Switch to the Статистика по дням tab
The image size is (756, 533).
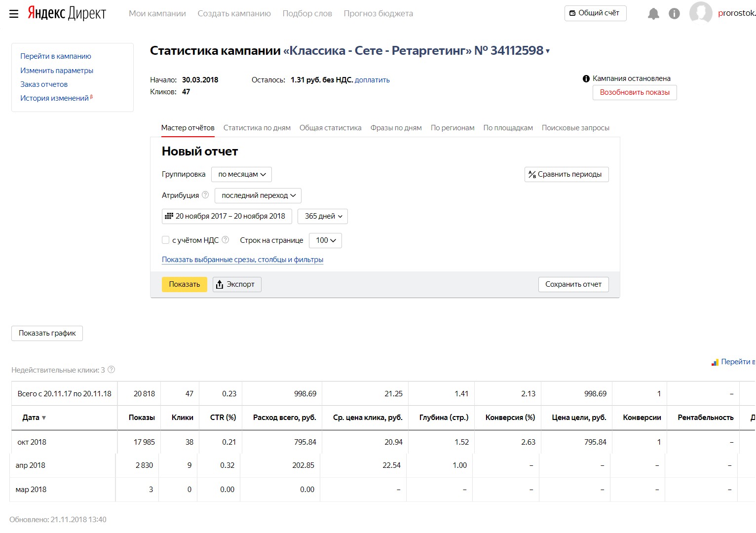click(257, 128)
